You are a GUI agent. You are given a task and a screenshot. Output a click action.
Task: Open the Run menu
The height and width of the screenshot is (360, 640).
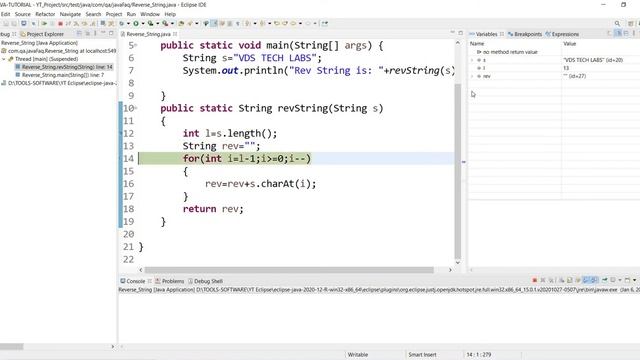pyautogui.click(x=131, y=14)
